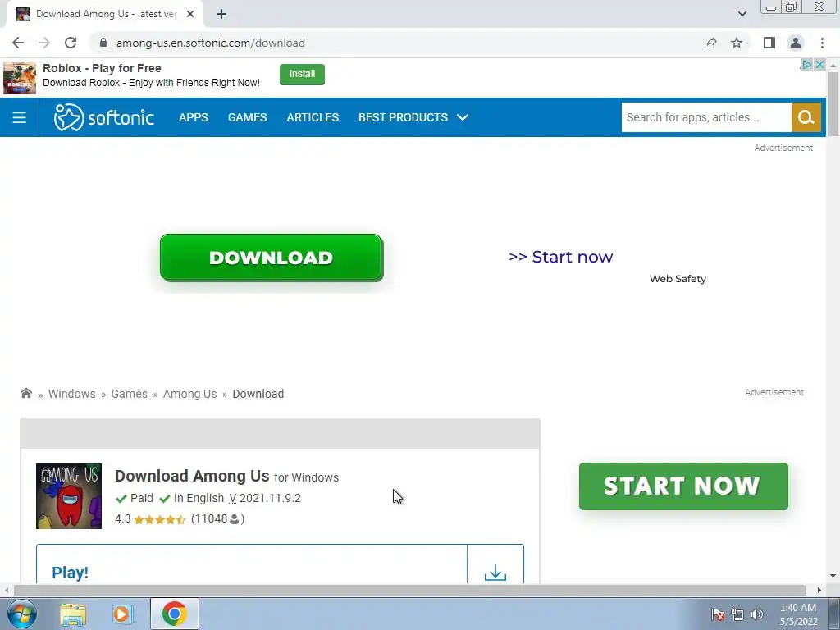Close the Roblox ad with X icon
The image size is (840, 630).
pyautogui.click(x=819, y=64)
